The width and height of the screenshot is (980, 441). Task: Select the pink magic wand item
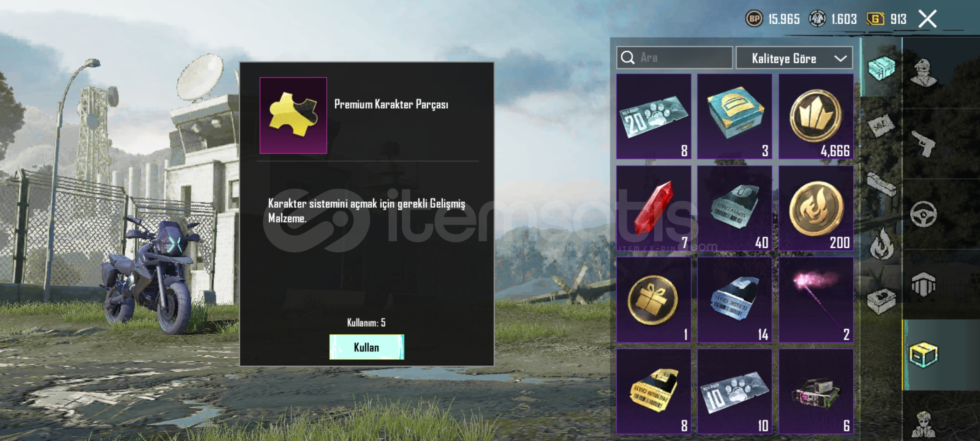tap(816, 300)
